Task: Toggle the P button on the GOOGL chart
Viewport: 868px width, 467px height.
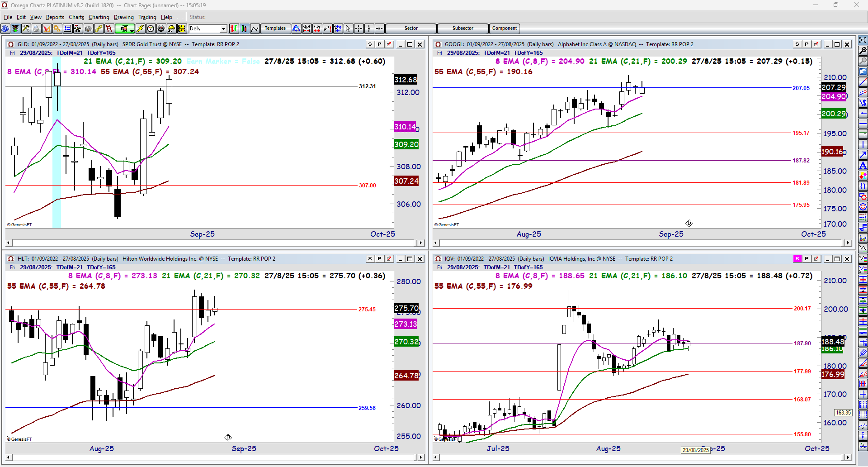Action: [x=807, y=44]
